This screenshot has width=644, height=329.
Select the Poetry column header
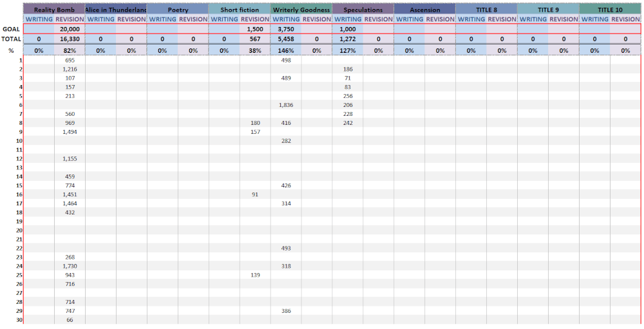tap(178, 10)
